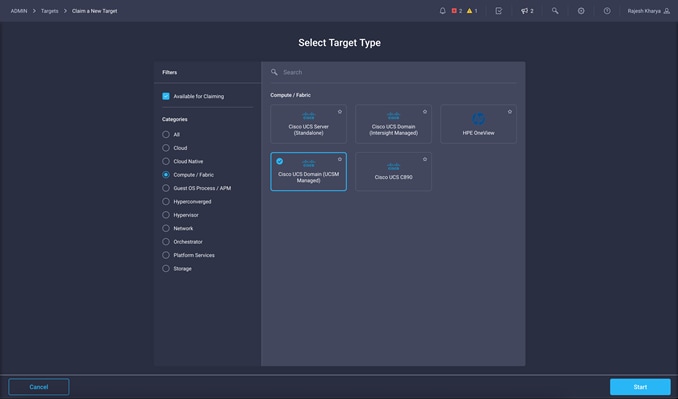Favorite the Cisco UCS C890 star
678x399 pixels.
(425, 159)
